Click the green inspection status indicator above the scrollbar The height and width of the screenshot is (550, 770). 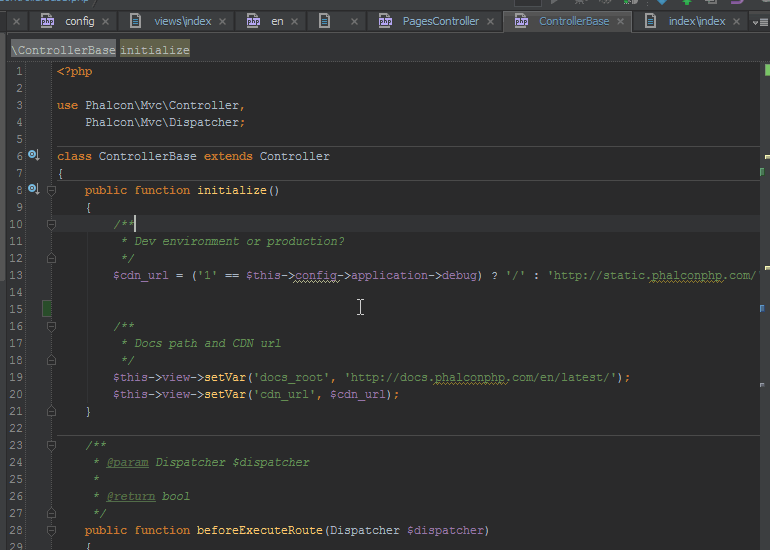point(767,70)
